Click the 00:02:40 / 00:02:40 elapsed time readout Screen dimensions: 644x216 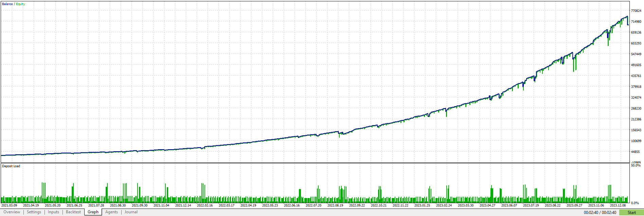pos(600,213)
